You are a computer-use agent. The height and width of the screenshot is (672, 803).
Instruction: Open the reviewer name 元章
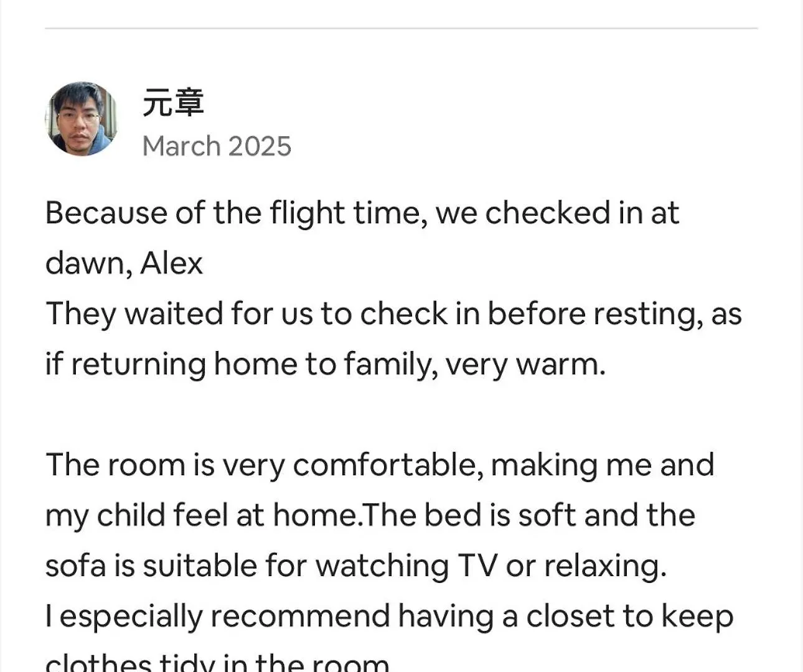(x=173, y=103)
